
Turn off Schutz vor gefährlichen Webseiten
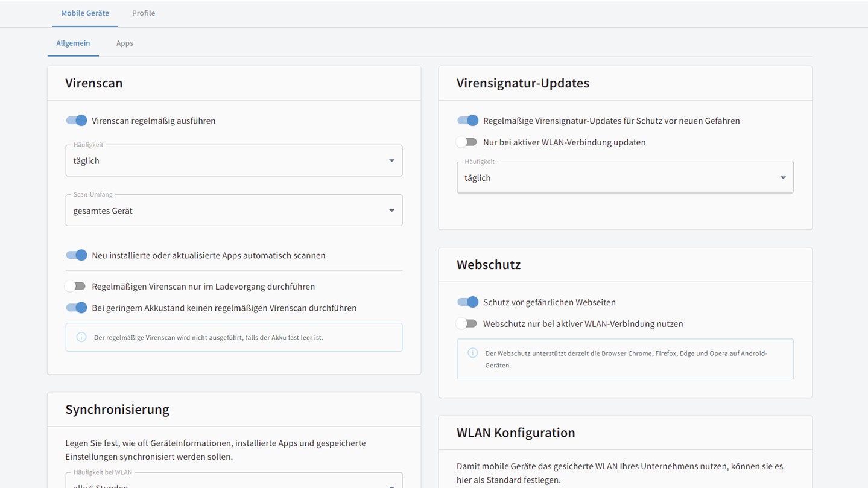pos(468,302)
